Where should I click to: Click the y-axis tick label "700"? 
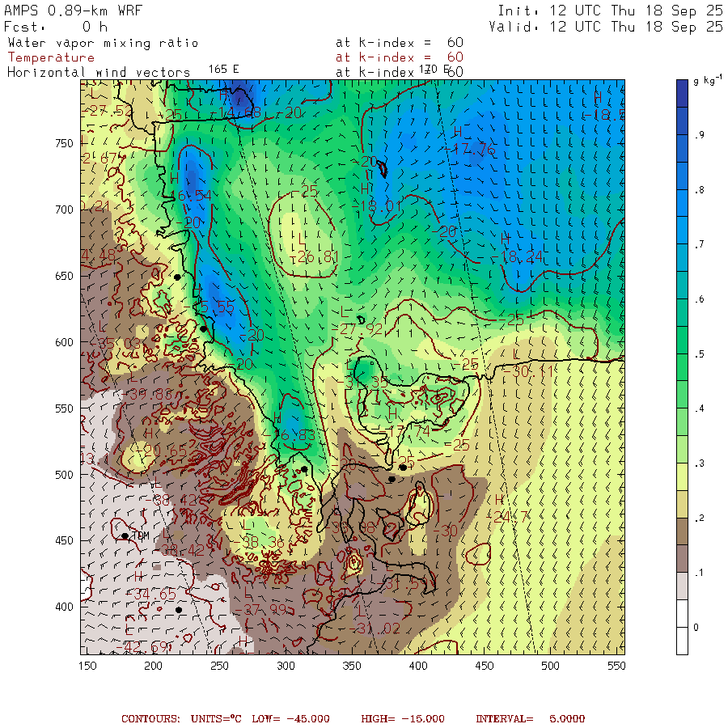point(64,210)
